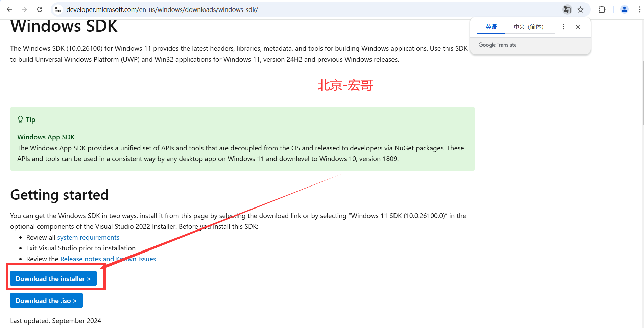Click the page vertical scrollbar thumb
This screenshot has height=328, width=644.
coord(643,93)
